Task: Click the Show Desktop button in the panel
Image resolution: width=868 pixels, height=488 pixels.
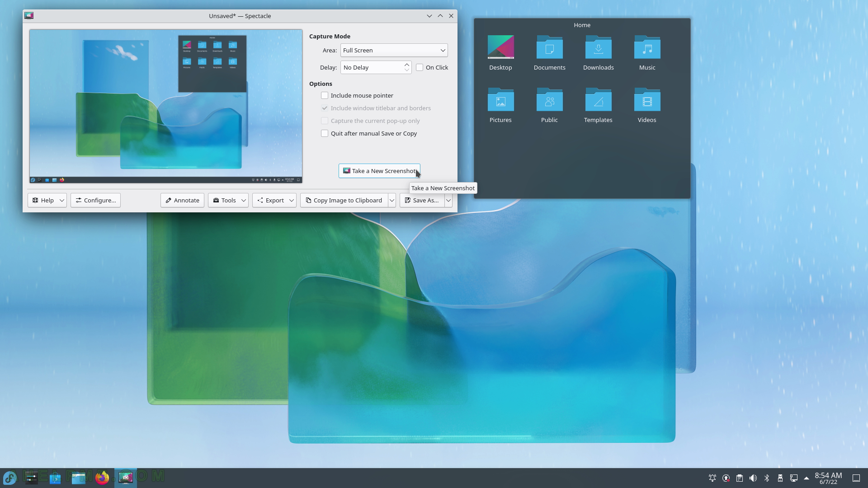Action: [x=856, y=478]
